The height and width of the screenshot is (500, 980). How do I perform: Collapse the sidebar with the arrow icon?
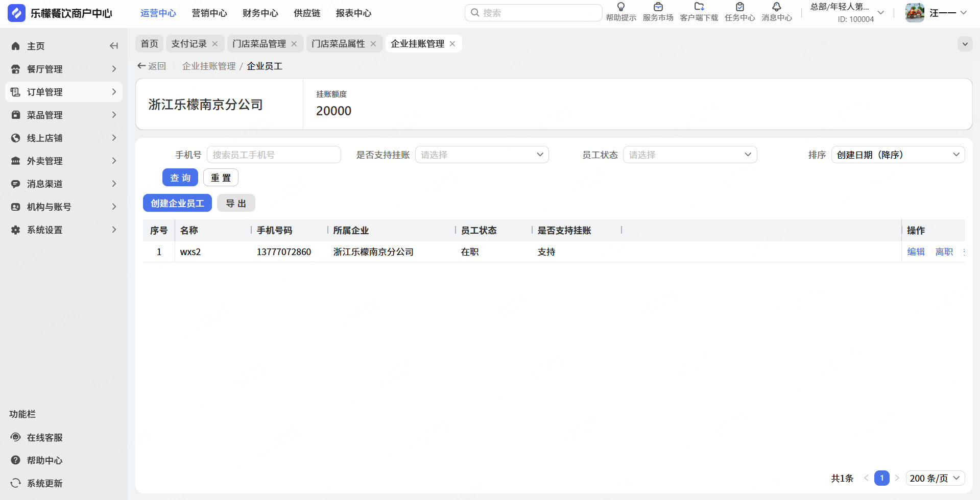point(114,46)
